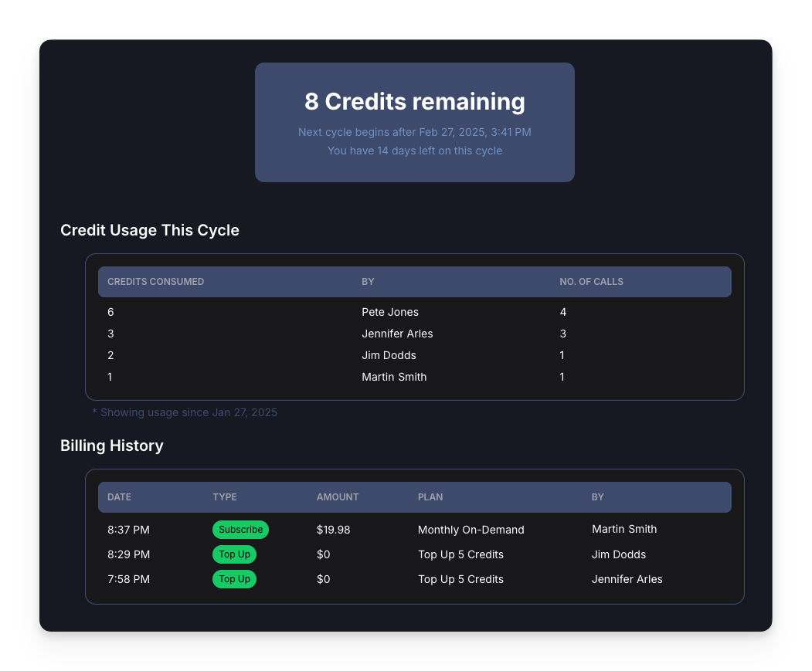Select the DATE header in Billing History

pyautogui.click(x=119, y=497)
